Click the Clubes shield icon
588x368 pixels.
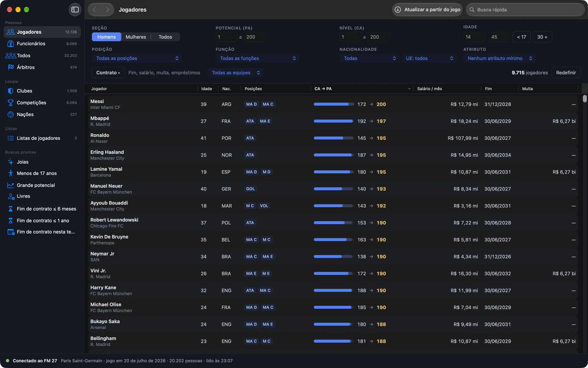tap(11, 91)
